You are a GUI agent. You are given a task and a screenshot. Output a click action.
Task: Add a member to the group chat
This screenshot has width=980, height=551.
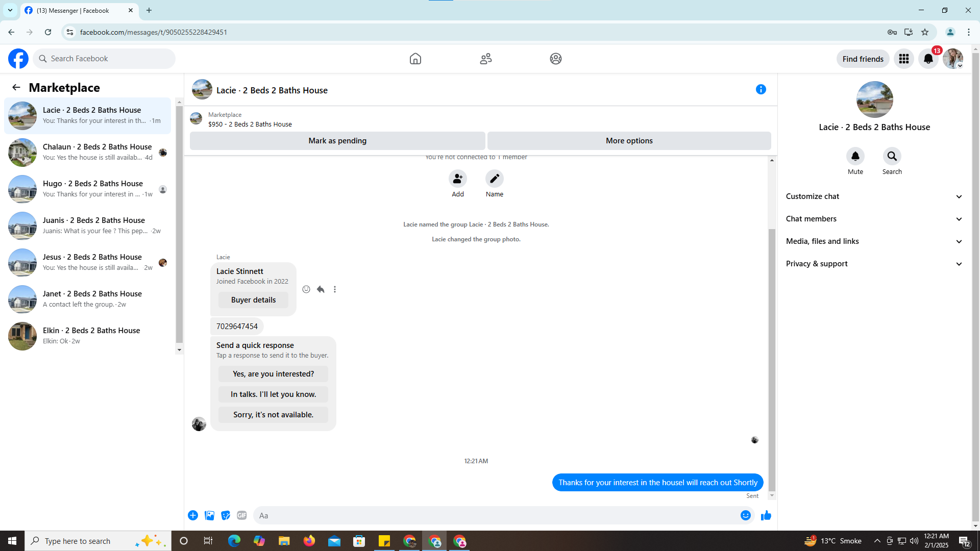[x=458, y=179]
